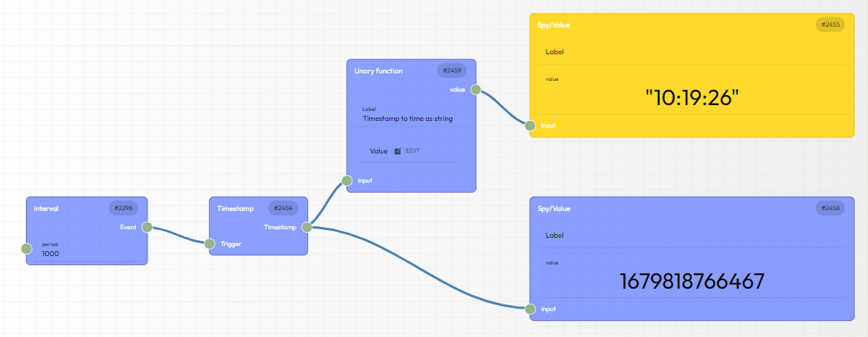Click the input port on Unary function node
Viewport: 868px width, 337px height.
click(347, 180)
